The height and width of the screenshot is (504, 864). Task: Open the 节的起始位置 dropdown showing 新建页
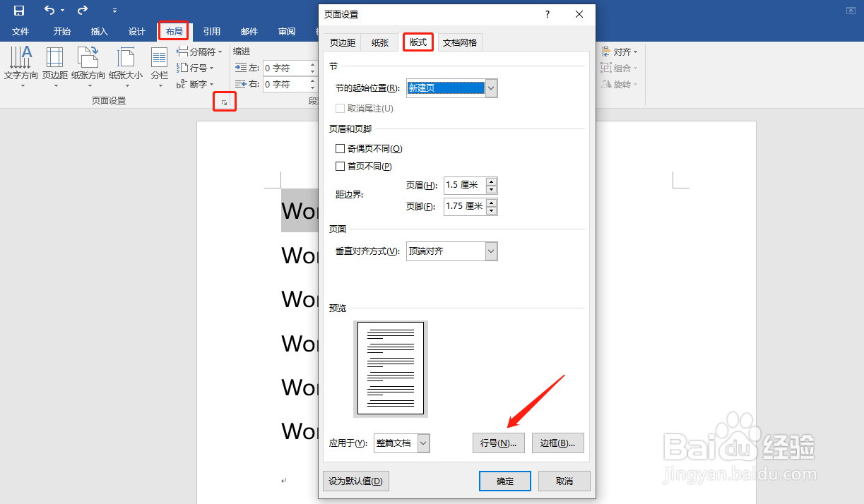tap(490, 88)
